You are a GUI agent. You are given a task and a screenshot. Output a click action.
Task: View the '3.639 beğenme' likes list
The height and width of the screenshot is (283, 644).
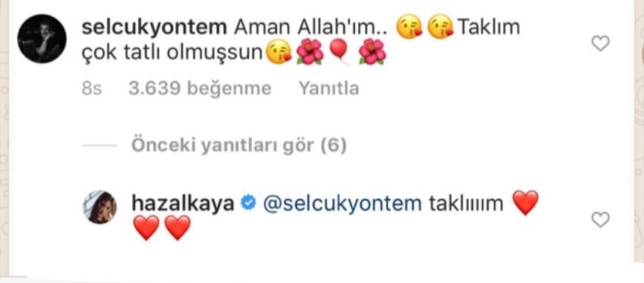200,88
